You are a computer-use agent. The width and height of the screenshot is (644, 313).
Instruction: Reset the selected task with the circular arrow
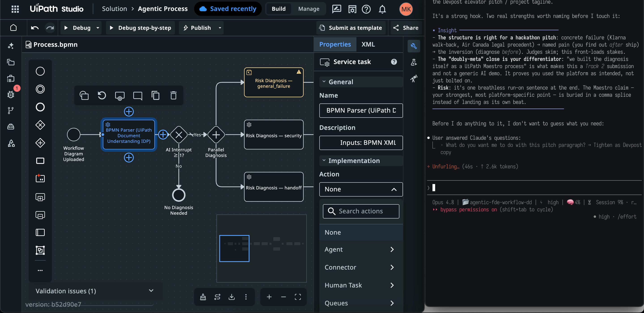102,95
